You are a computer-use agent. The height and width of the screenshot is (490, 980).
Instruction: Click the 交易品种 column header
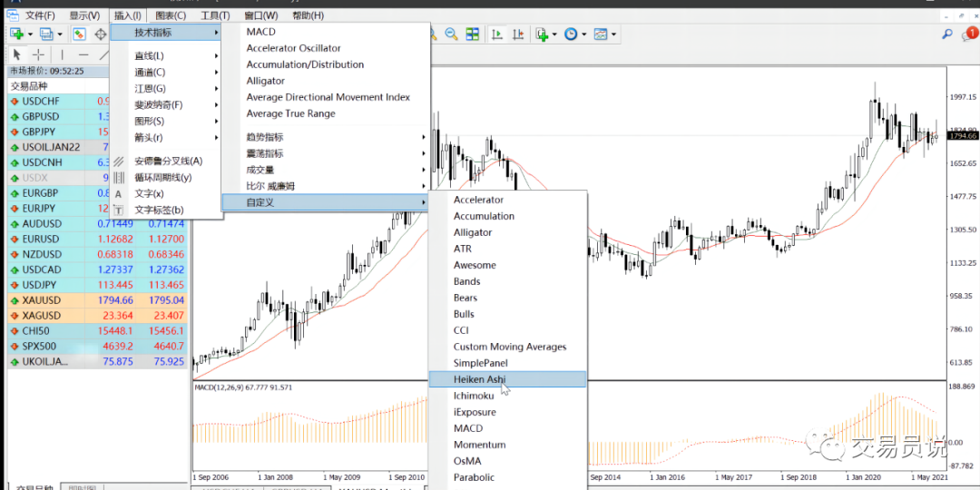[x=29, y=86]
